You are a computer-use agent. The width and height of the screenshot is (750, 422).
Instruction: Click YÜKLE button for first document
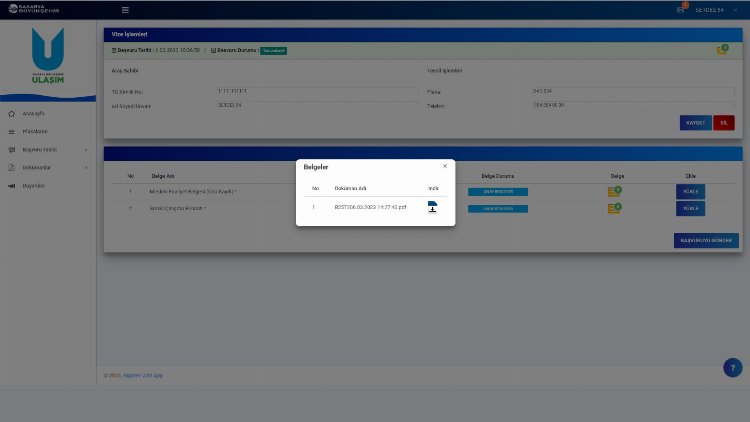pos(691,191)
